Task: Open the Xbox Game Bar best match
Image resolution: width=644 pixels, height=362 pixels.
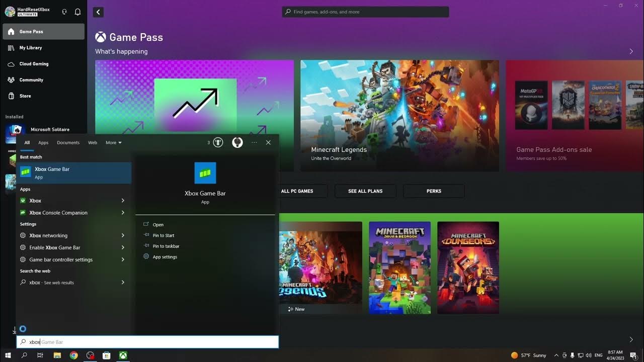Action: pyautogui.click(x=74, y=172)
